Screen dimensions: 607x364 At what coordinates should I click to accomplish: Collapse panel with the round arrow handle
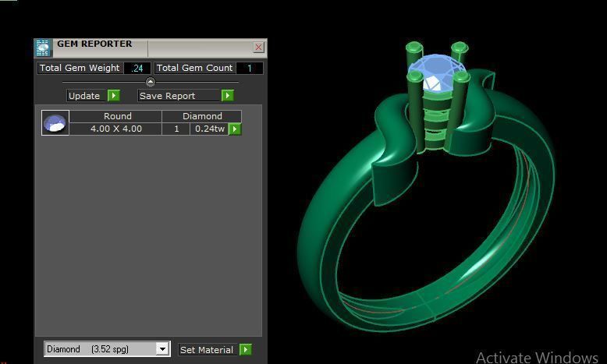coord(151,82)
